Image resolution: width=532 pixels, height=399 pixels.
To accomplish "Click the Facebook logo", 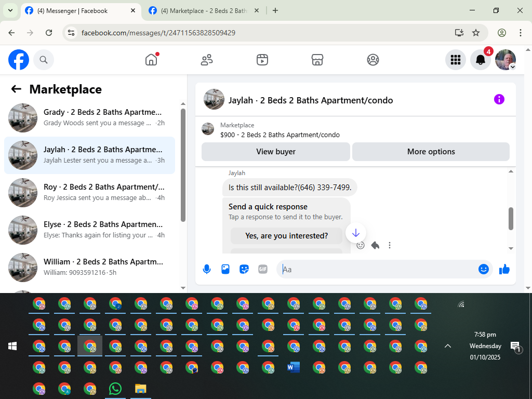I will coord(19,60).
